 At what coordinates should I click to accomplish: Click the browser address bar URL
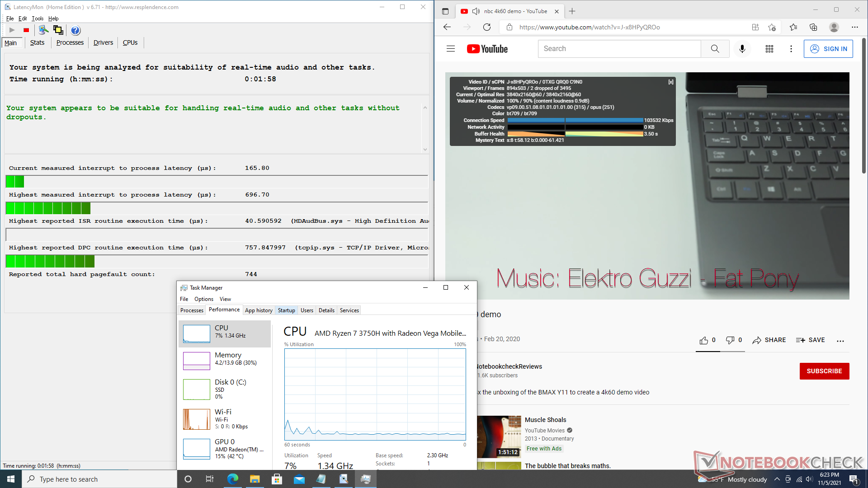coord(590,27)
